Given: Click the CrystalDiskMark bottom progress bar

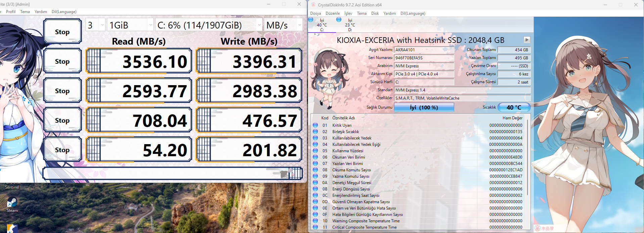Looking at the screenshot, I should (173, 173).
